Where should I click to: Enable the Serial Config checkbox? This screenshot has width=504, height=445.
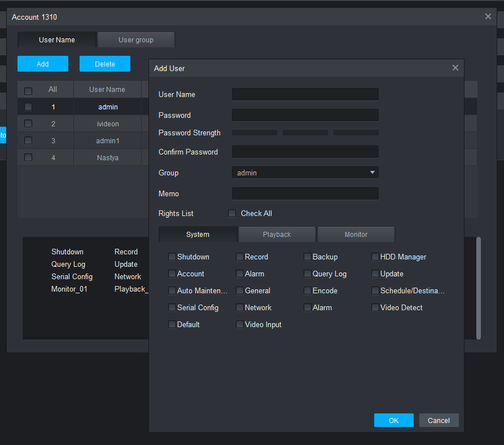click(x=172, y=307)
